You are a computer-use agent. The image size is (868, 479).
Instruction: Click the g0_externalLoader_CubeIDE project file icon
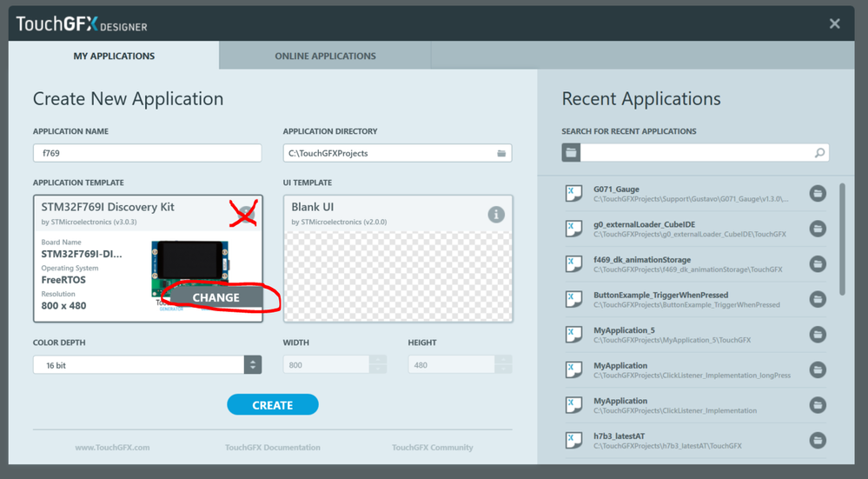(x=573, y=229)
